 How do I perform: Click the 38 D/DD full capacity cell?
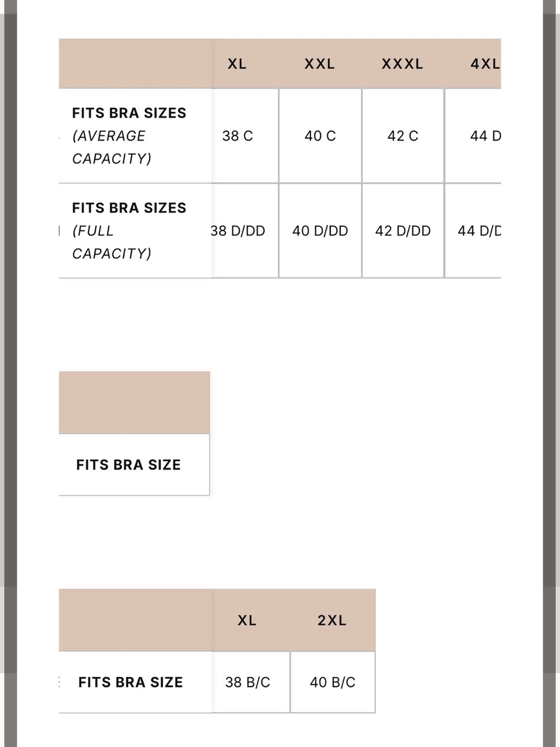click(x=238, y=231)
